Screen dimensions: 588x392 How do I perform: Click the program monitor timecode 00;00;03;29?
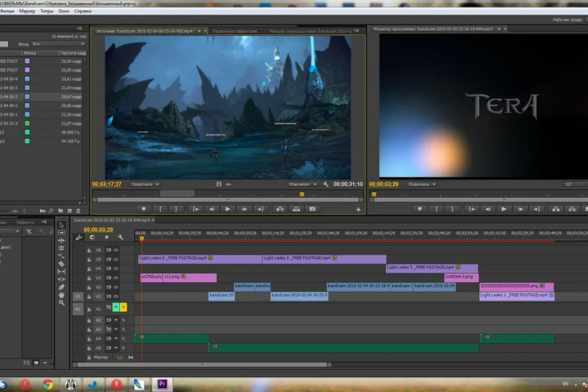tap(384, 185)
